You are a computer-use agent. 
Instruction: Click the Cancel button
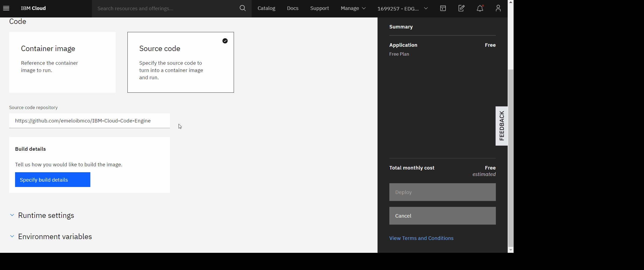click(443, 216)
